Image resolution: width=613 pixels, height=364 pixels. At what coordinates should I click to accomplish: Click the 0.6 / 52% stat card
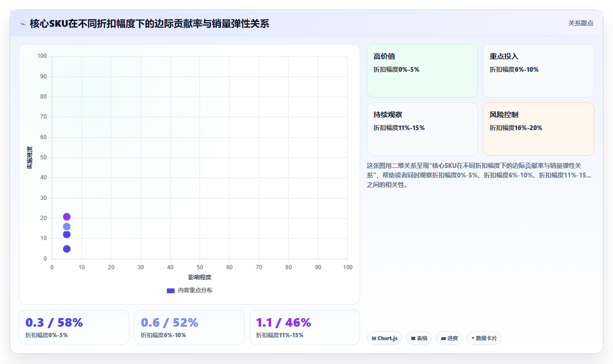189,327
